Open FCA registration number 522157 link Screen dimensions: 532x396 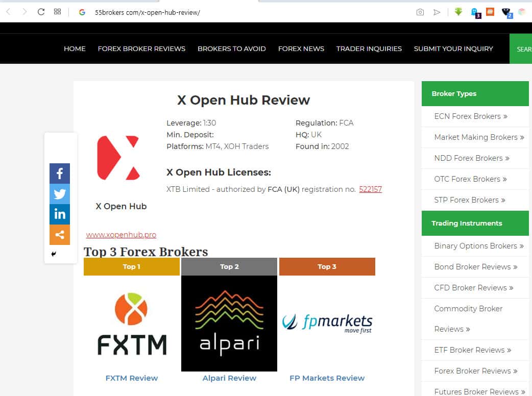(x=370, y=189)
